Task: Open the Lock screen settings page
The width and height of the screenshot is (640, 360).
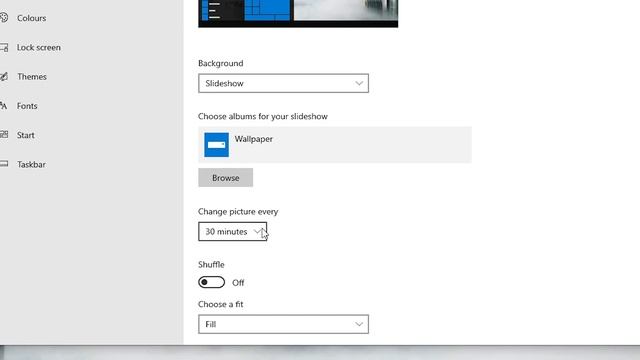Action: [x=38, y=47]
